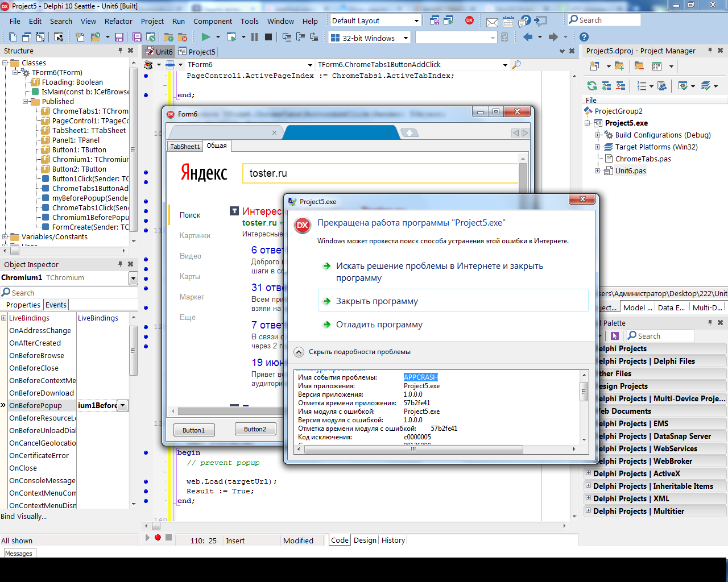Switch to the Properties tab in Object Inspector

coord(23,305)
